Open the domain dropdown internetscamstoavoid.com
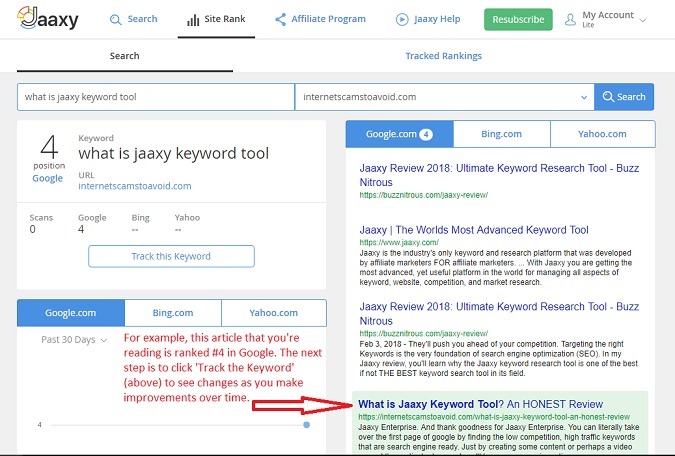This screenshot has height=456, width=675. pos(444,97)
